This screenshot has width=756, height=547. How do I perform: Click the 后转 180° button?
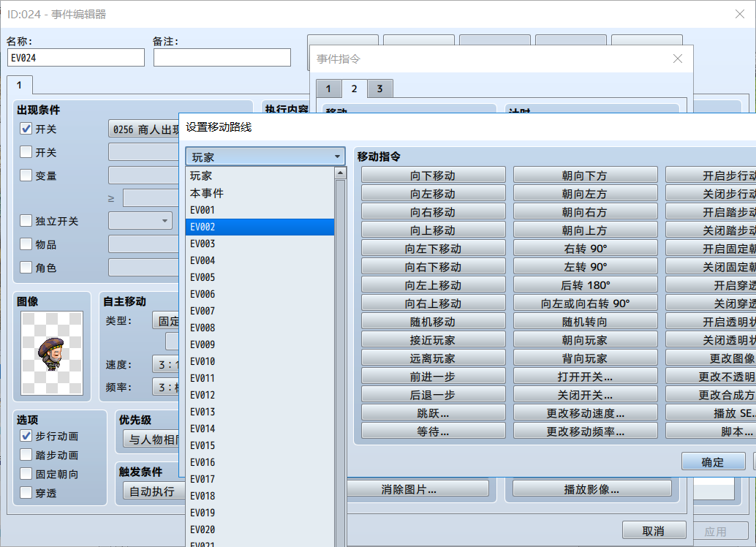tap(585, 285)
